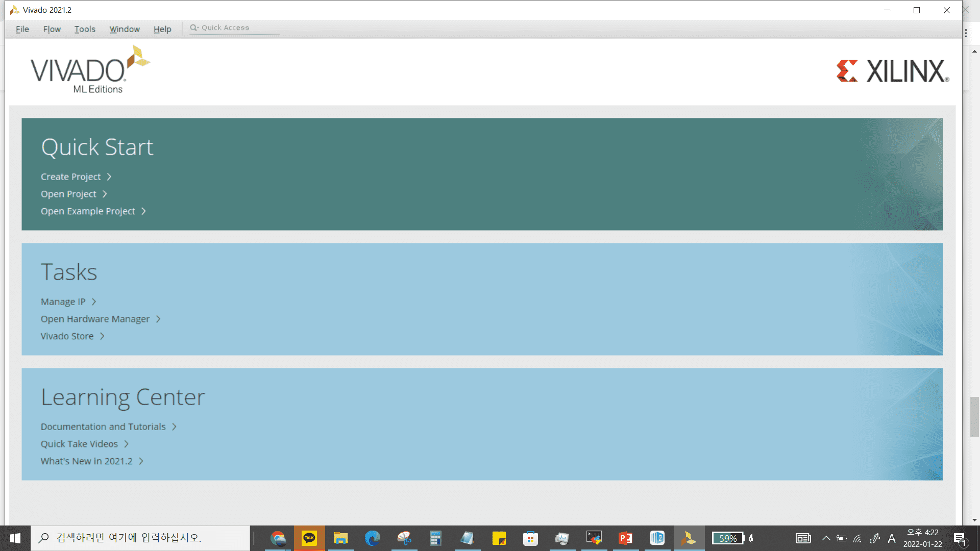Screen dimensions: 980x551
Task: Click the Xilinx logo
Action: coord(892,71)
